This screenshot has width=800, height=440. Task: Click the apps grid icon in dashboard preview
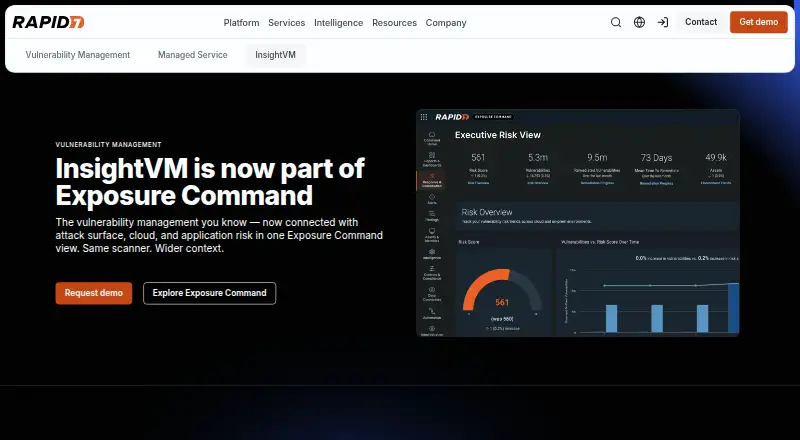pyautogui.click(x=423, y=117)
